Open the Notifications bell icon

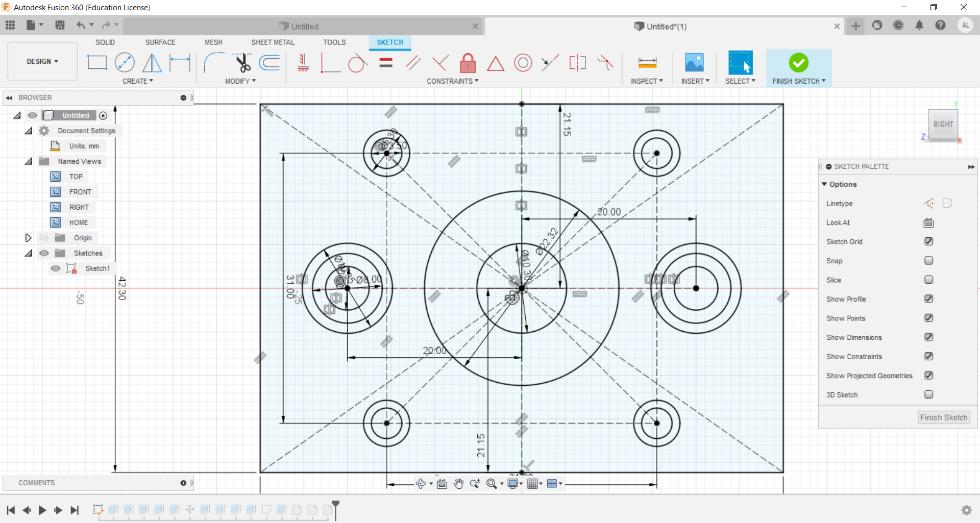pyautogui.click(x=919, y=26)
